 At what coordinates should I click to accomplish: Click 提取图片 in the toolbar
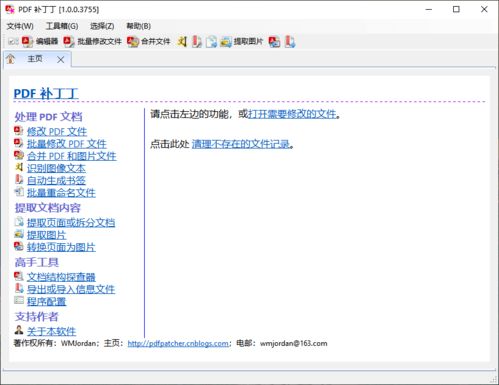[242, 41]
